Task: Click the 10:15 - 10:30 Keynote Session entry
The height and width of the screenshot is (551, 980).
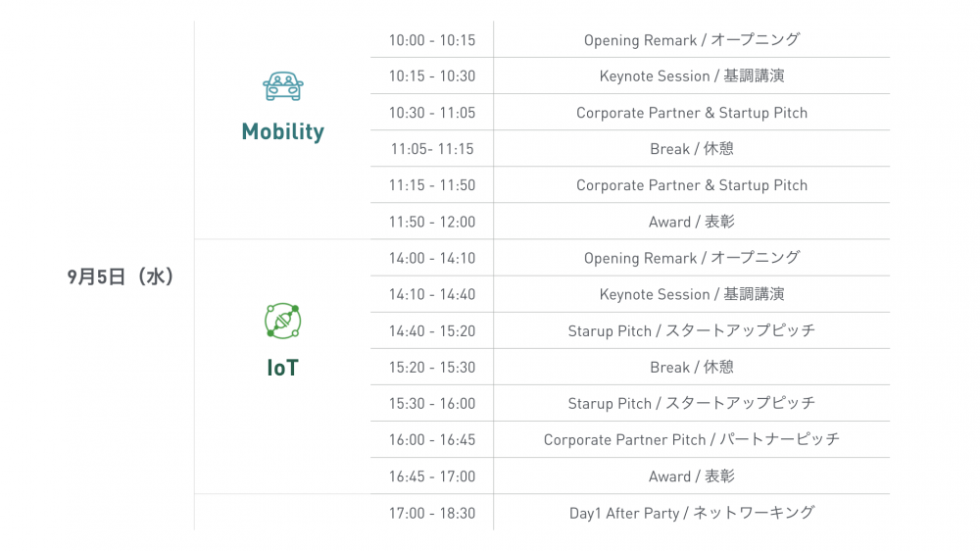Action: pos(630,75)
